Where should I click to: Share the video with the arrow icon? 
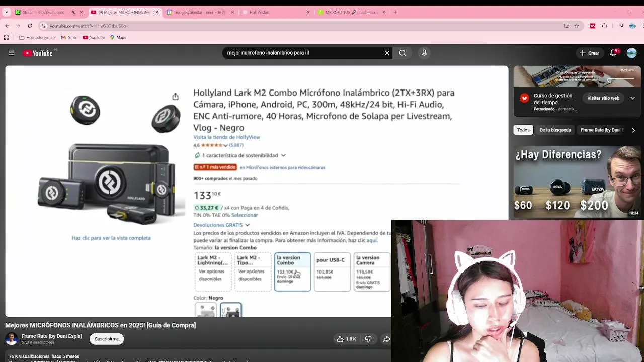tap(386, 339)
